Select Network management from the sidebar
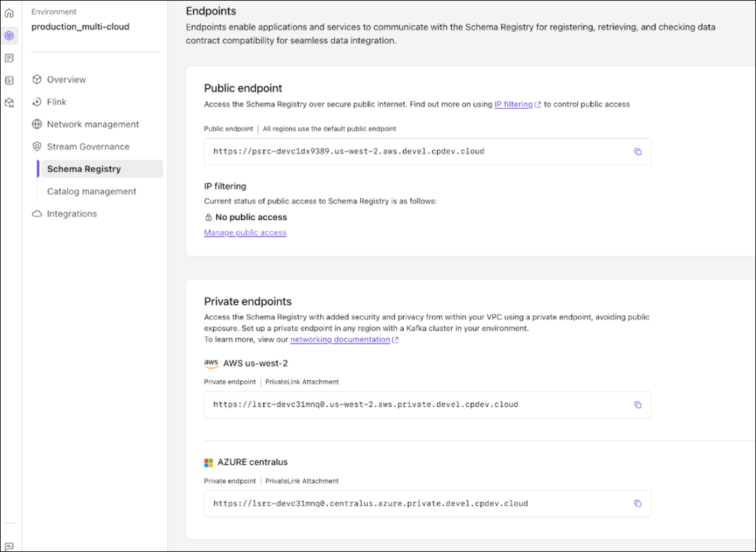 point(92,124)
